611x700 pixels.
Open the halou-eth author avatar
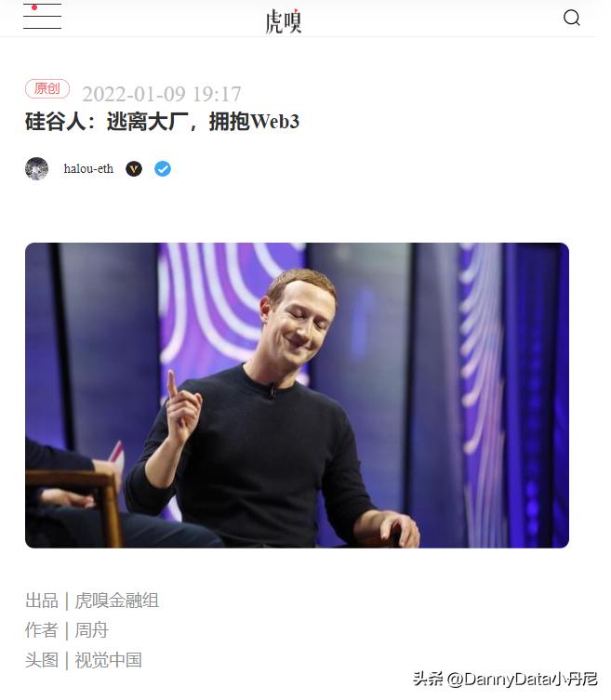click(36, 169)
